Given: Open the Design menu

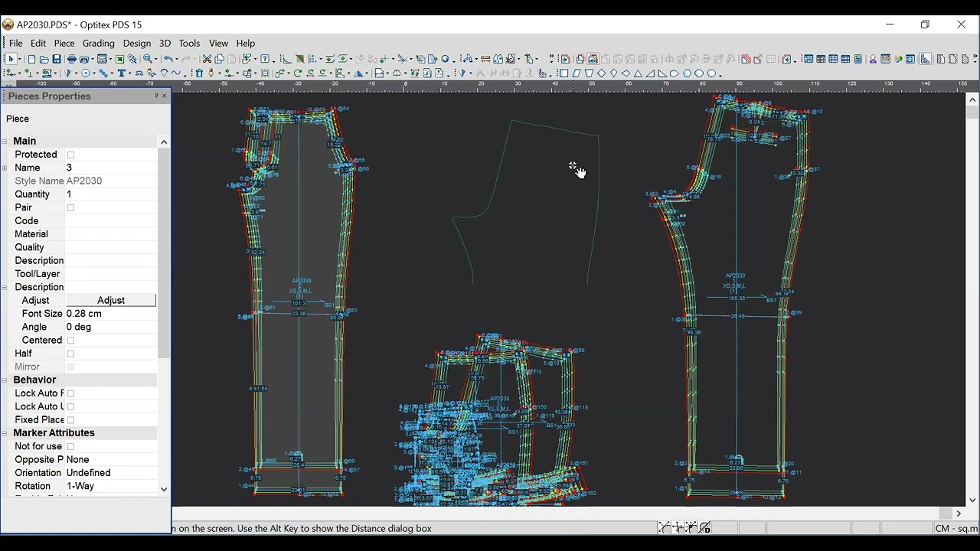Looking at the screenshot, I should 137,43.
